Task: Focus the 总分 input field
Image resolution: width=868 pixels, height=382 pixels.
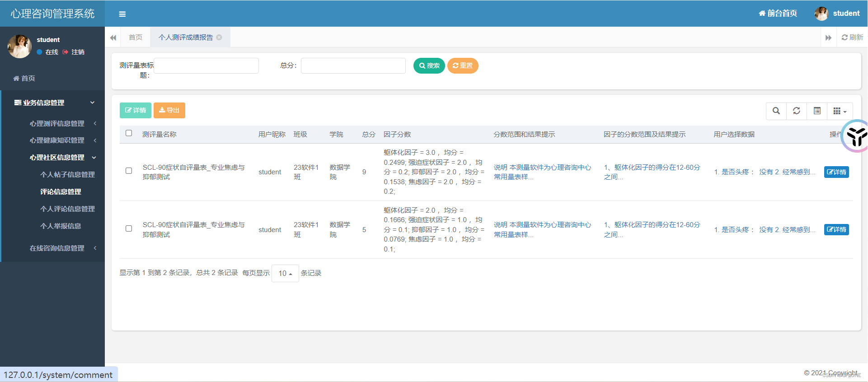Action: 353,65
